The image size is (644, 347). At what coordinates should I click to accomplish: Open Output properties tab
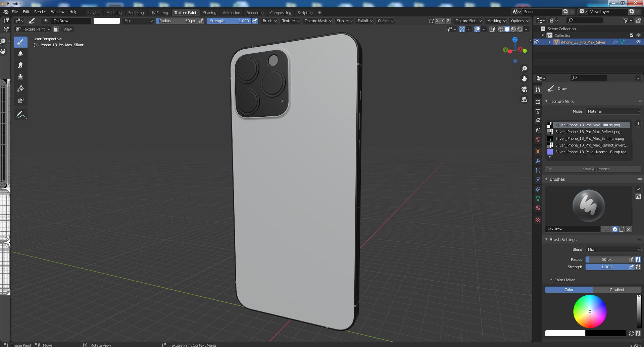538,111
